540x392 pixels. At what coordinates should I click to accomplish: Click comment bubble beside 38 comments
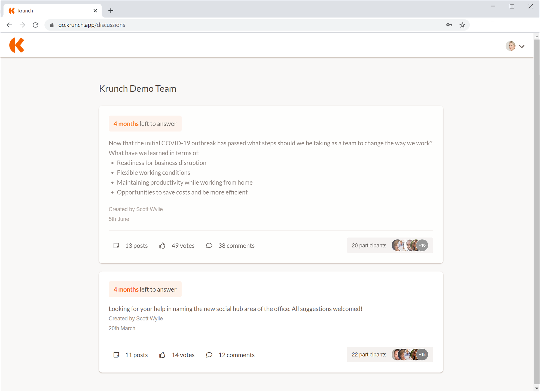(209, 246)
